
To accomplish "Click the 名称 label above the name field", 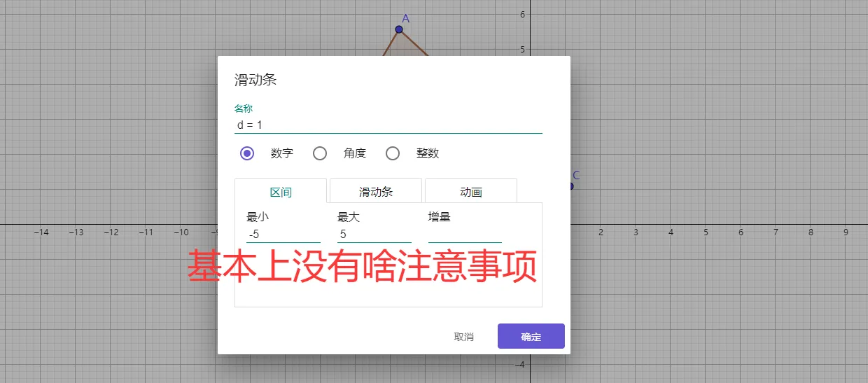I will [244, 109].
